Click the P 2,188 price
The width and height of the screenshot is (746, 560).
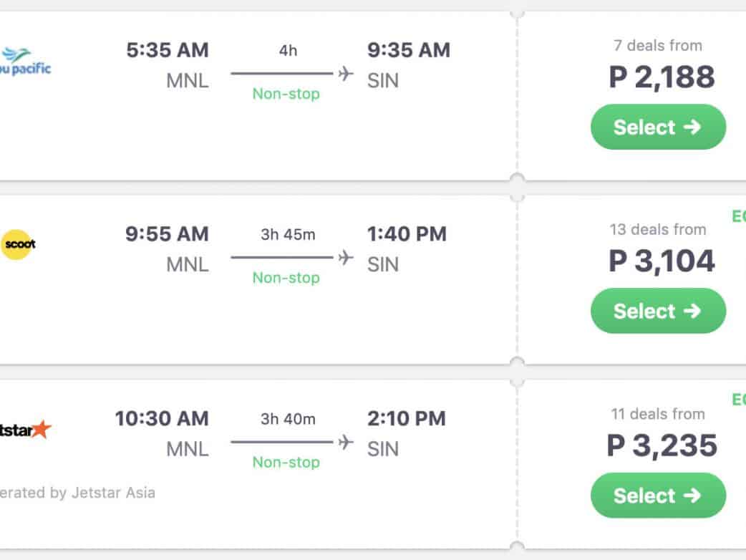coord(662,77)
